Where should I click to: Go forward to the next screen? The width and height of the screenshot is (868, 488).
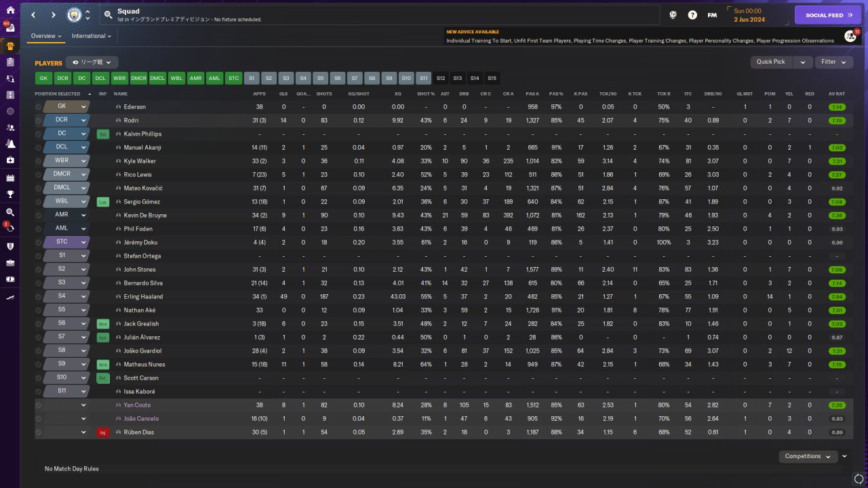click(54, 15)
